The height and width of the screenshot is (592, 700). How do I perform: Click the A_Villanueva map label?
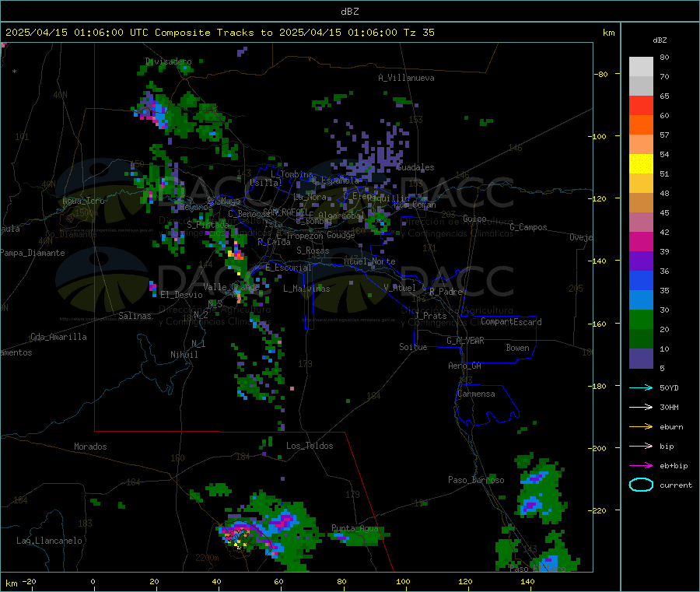(406, 78)
